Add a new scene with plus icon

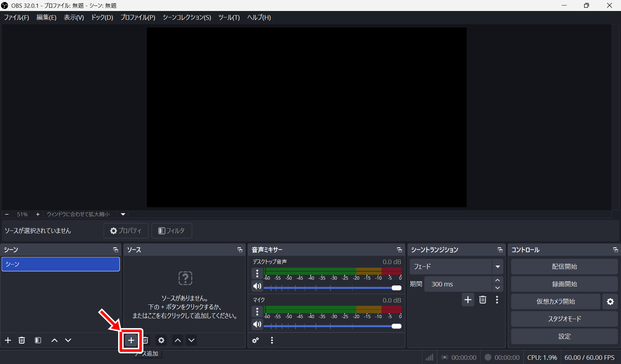(x=8, y=340)
